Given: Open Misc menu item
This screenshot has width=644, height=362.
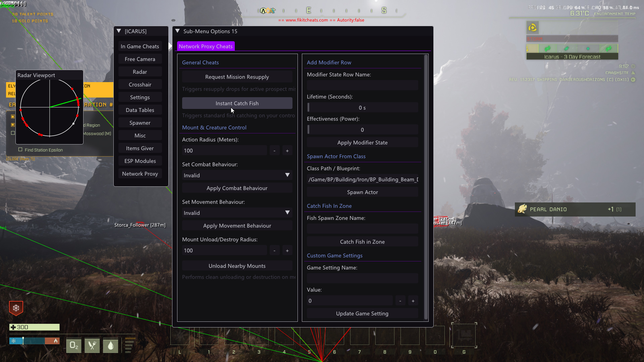Looking at the screenshot, I should [140, 135].
